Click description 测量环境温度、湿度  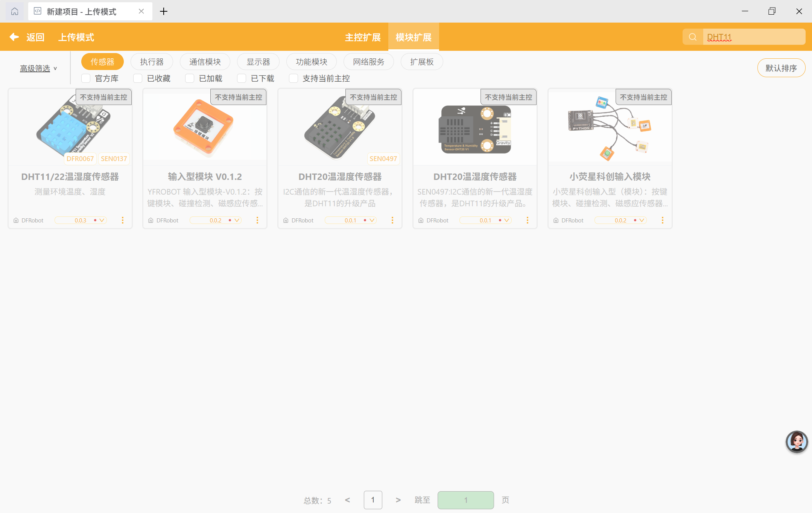pyautogui.click(x=70, y=192)
